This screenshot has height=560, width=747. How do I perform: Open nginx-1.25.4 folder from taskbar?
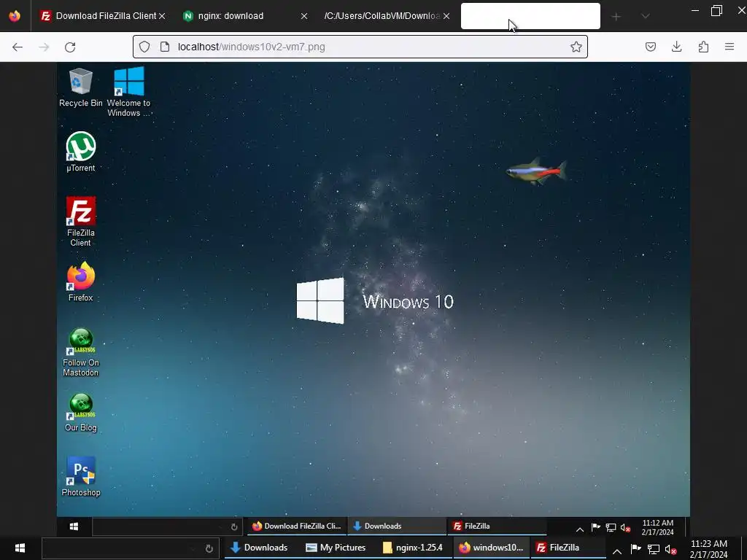click(x=413, y=548)
